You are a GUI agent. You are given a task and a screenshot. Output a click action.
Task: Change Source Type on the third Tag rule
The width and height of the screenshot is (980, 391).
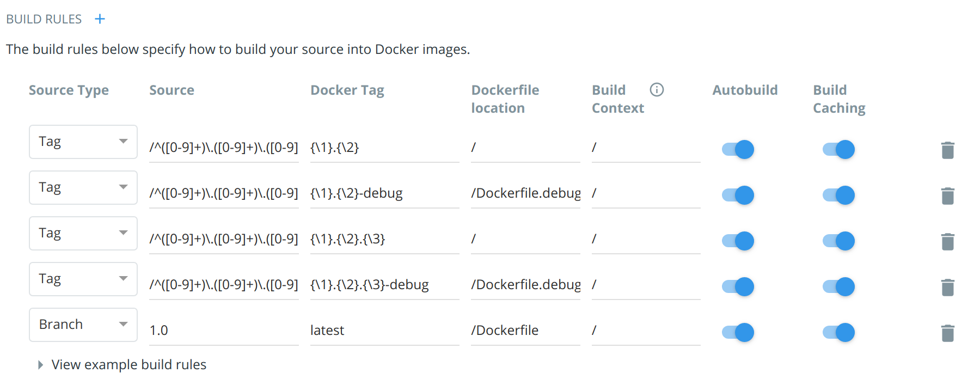(x=83, y=233)
